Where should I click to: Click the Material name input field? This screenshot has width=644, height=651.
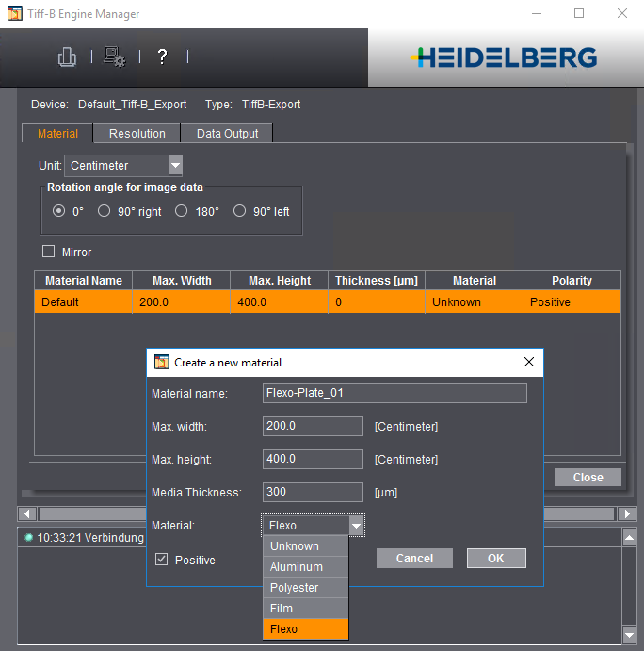click(394, 394)
